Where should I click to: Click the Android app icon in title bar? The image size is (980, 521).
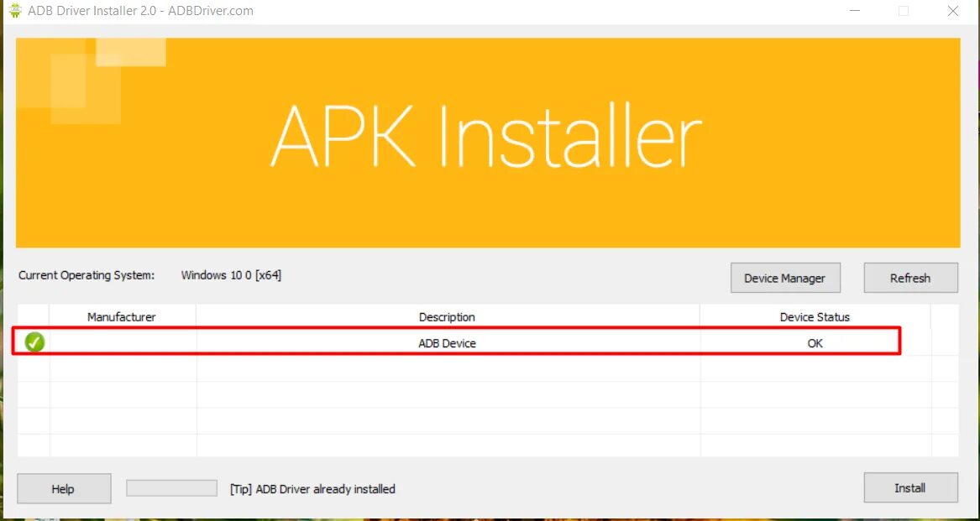[x=15, y=11]
